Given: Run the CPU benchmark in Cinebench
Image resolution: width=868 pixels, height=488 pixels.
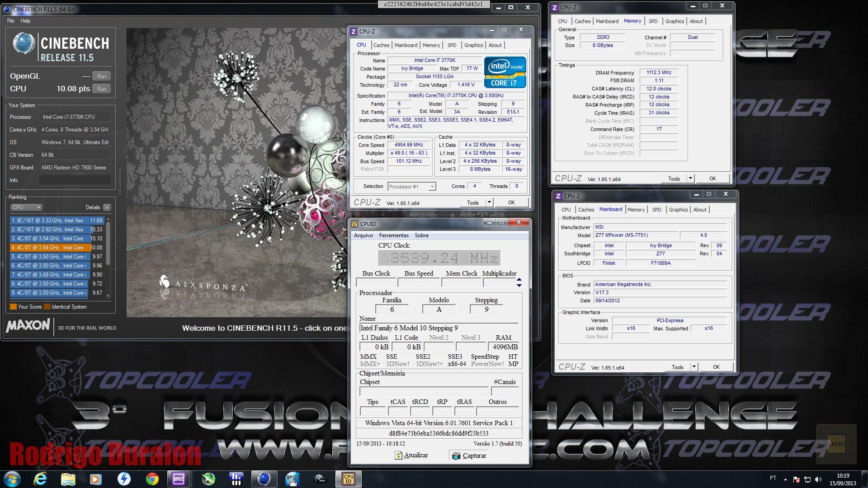Looking at the screenshot, I should coord(102,89).
